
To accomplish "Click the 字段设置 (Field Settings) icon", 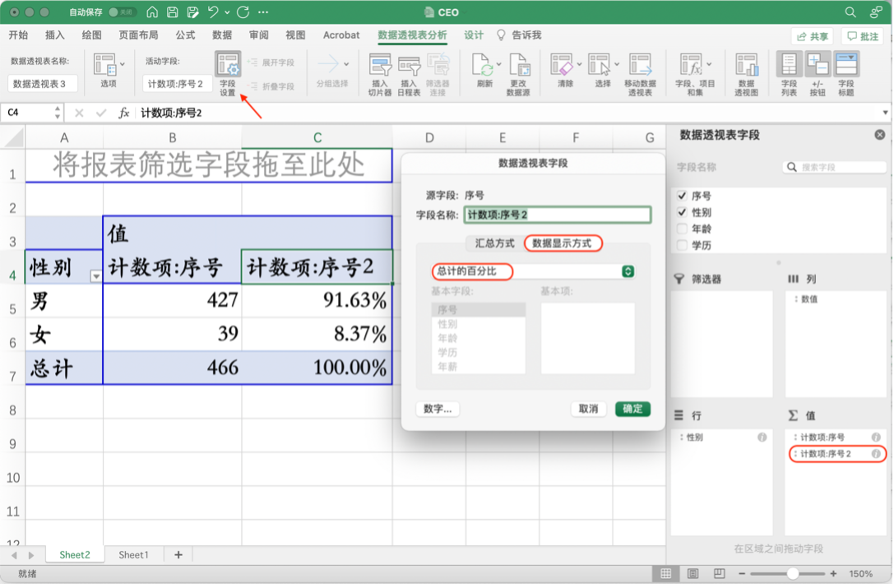I will [228, 66].
